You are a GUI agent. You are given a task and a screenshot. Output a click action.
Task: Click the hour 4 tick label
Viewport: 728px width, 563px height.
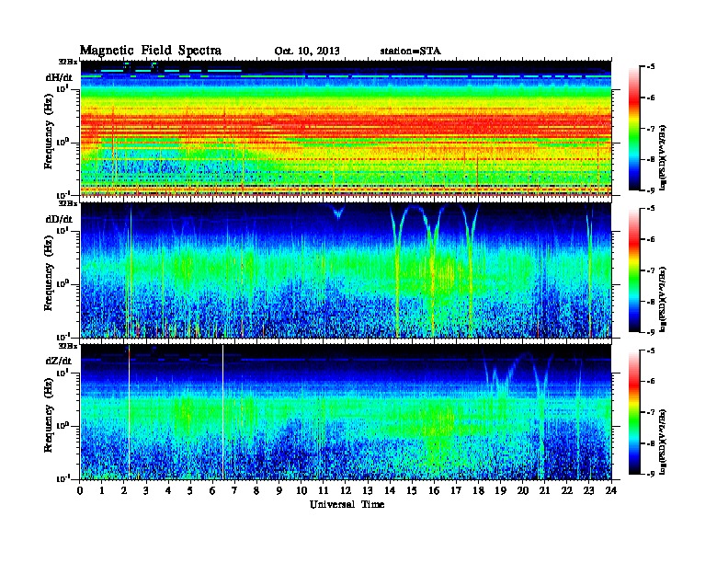point(168,490)
